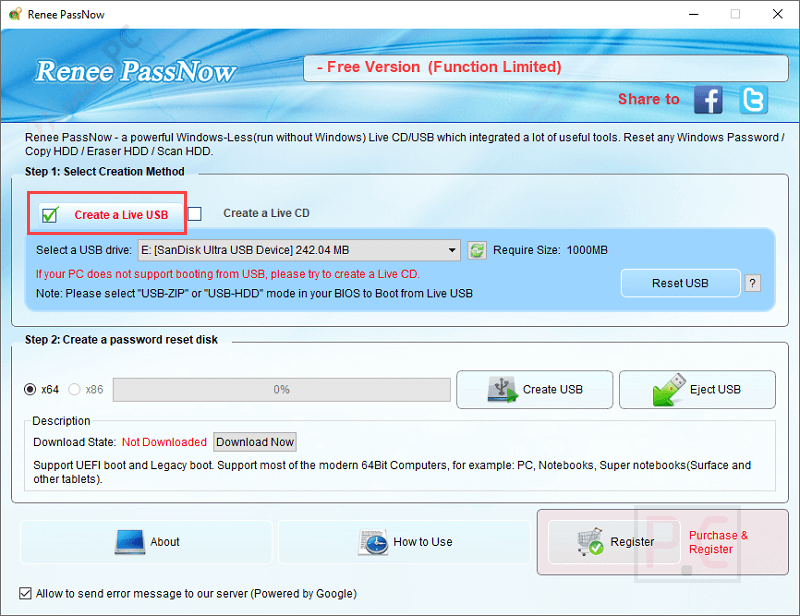
Task: Click the Not Downloaded status text
Action: pos(164,442)
